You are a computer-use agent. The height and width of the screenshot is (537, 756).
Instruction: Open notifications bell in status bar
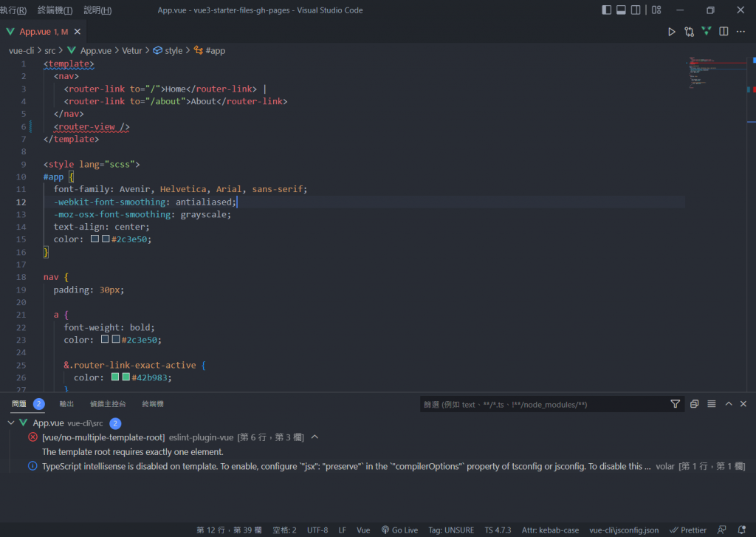tap(741, 530)
